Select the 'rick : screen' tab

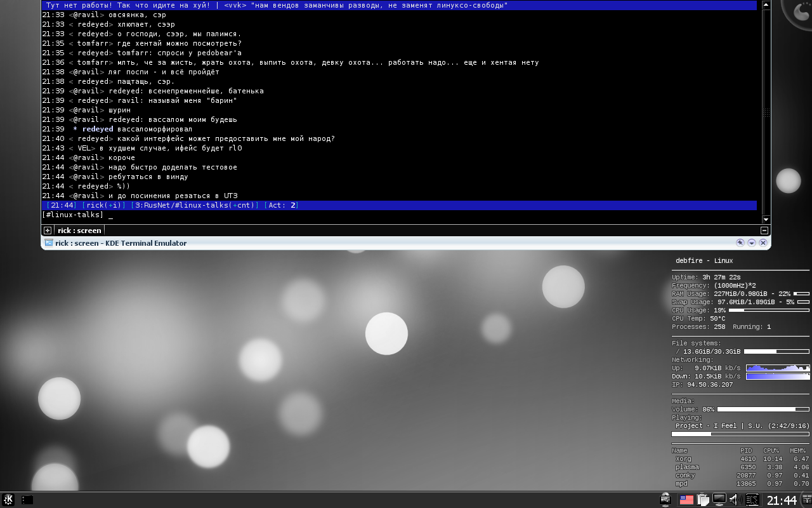(x=79, y=231)
